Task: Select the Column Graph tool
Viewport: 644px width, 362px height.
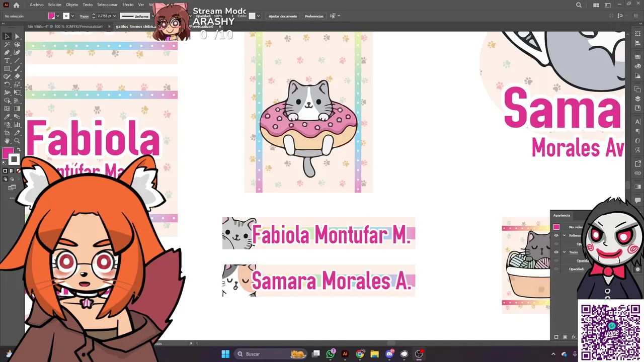Action: tap(17, 125)
